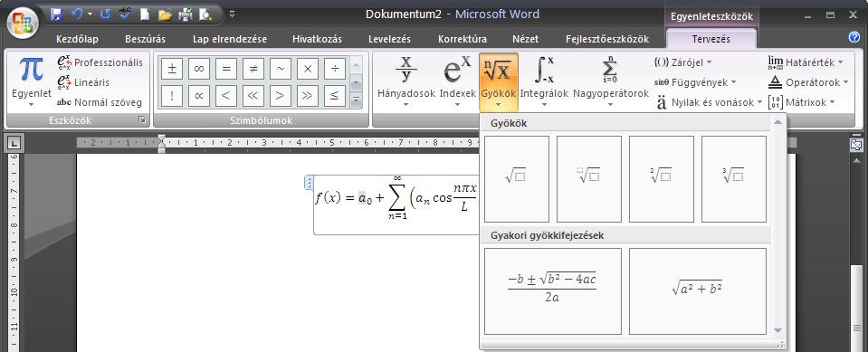Insert the proportional-to symbol
Image resolution: width=868 pixels, height=352 pixels.
click(x=199, y=96)
